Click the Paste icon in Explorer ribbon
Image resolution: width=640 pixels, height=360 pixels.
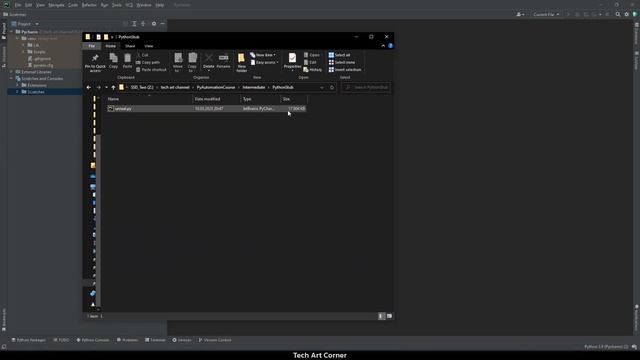click(127, 61)
